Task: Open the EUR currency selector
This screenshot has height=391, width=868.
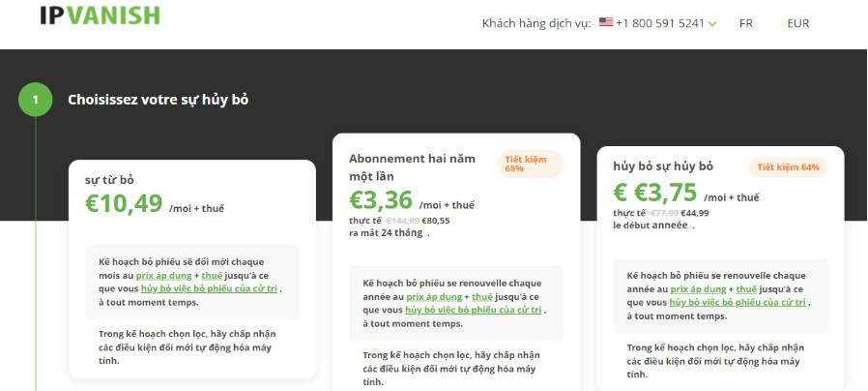Action: 797,23
